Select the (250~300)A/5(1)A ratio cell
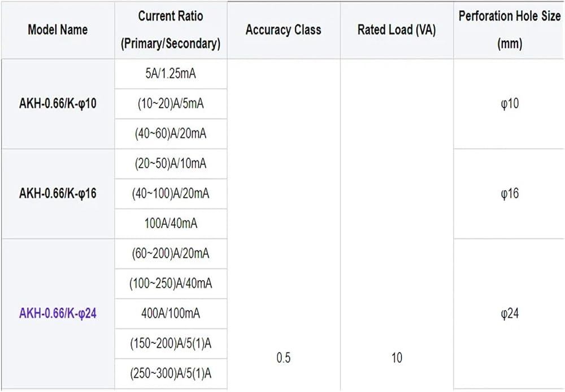The height and width of the screenshot is (392, 565). click(x=171, y=373)
